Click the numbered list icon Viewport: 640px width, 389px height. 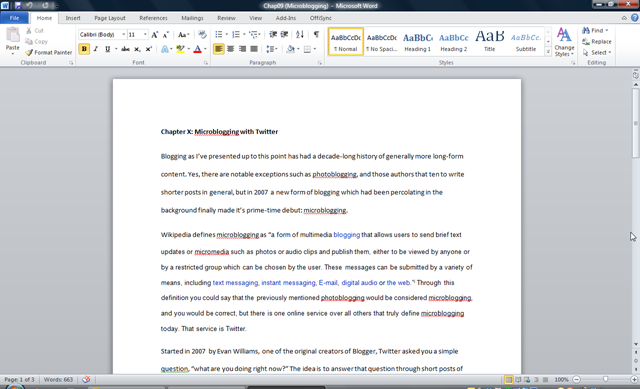[236, 35]
